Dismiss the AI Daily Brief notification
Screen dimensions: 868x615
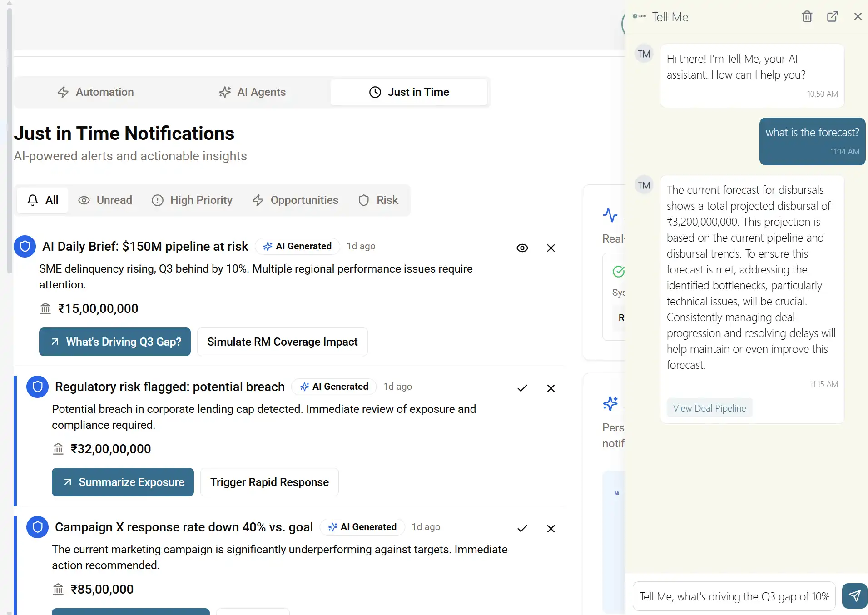click(x=551, y=248)
